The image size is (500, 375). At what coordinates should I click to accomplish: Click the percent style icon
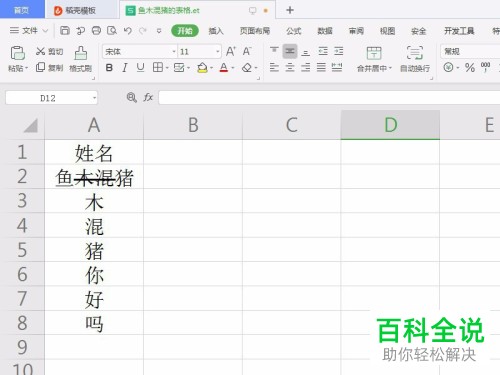coord(470,68)
